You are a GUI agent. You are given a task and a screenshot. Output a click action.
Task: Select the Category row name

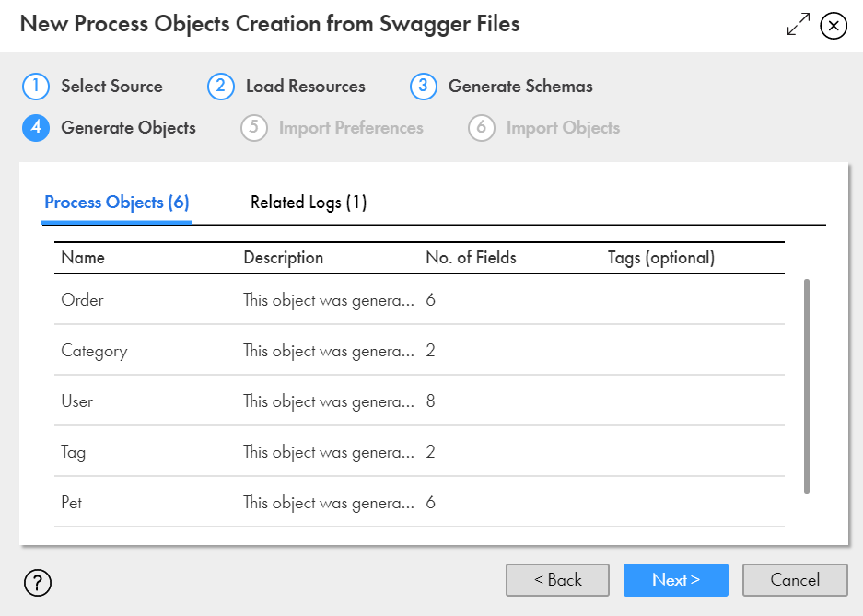click(94, 351)
